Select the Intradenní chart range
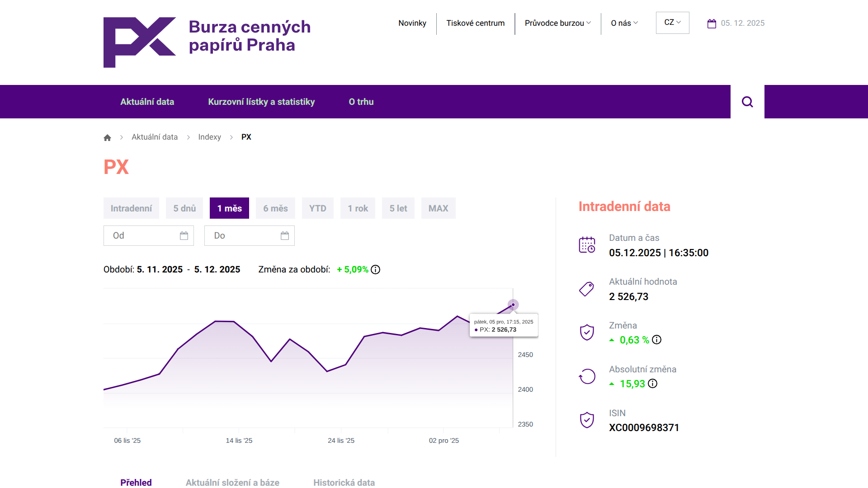 click(131, 208)
